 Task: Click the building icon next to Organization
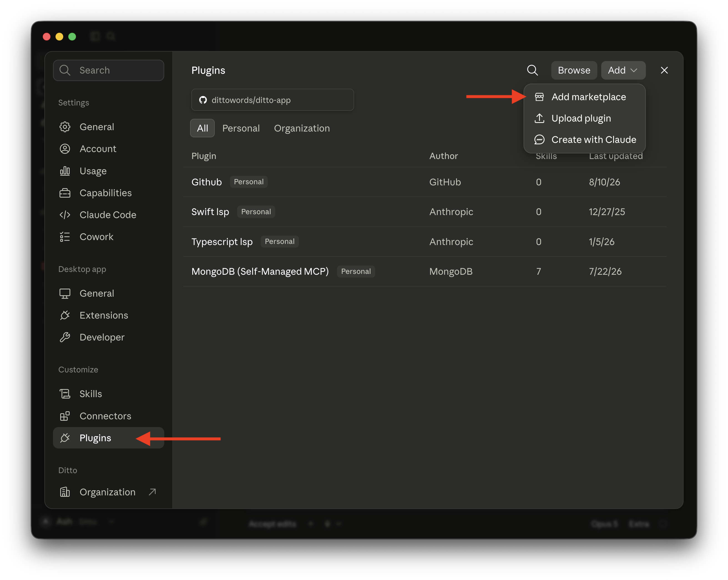click(x=64, y=492)
